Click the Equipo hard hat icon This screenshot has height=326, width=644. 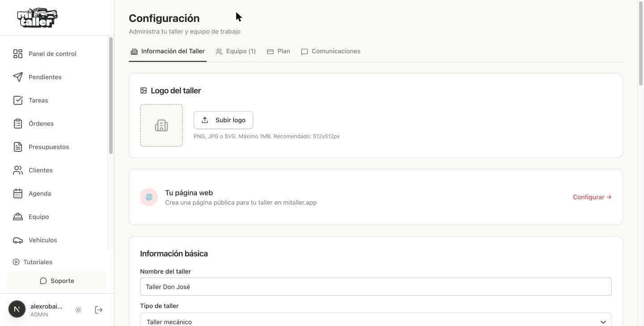pos(18,217)
